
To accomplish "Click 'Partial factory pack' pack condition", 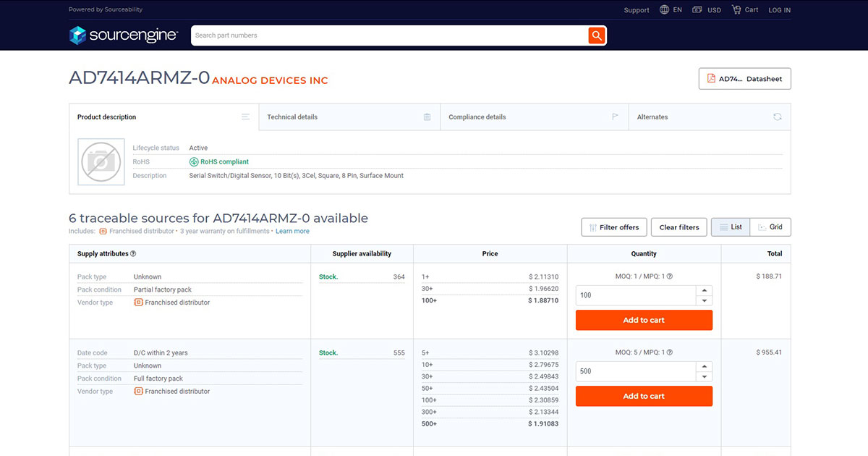I will coord(163,290).
